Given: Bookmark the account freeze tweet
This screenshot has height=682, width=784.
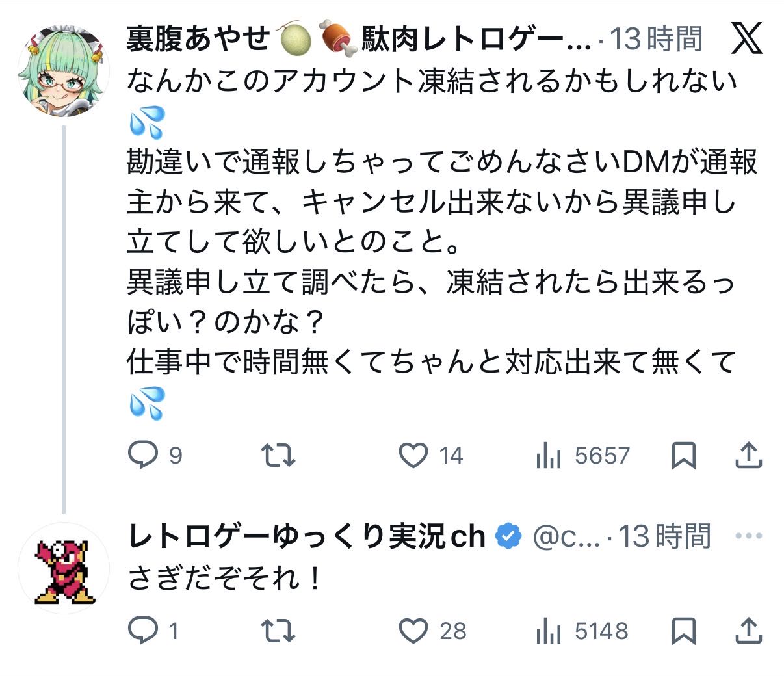Looking at the screenshot, I should coord(683,455).
